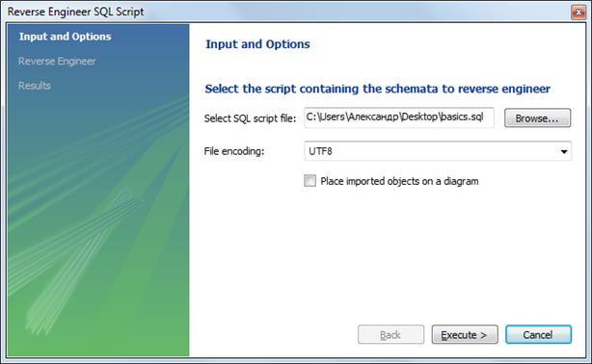Image resolution: width=592 pixels, height=364 pixels.
Task: Cancel the Reverse Engineer wizard
Action: click(538, 334)
